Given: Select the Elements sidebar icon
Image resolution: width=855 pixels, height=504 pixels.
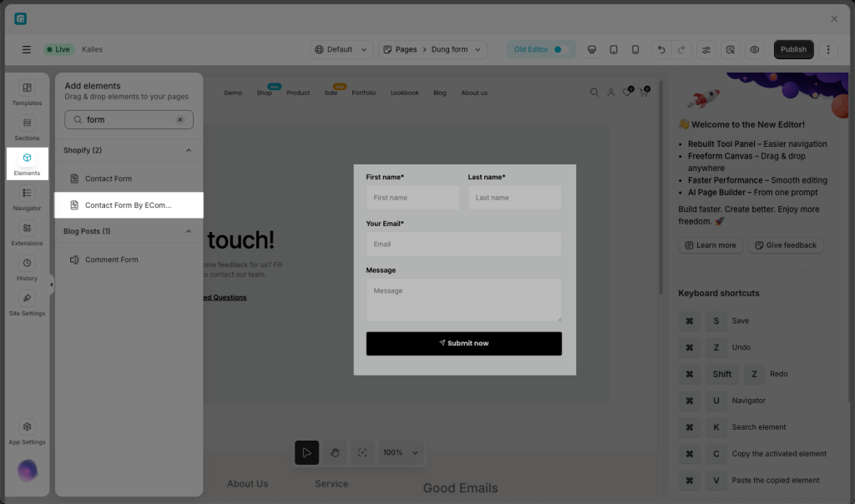Looking at the screenshot, I should tap(27, 163).
